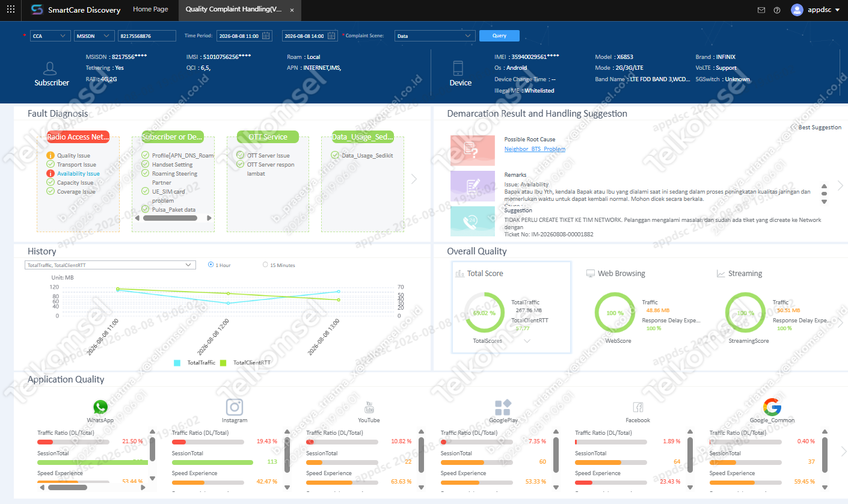Click the Instagram application icon
The height and width of the screenshot is (504, 848).
(235, 407)
